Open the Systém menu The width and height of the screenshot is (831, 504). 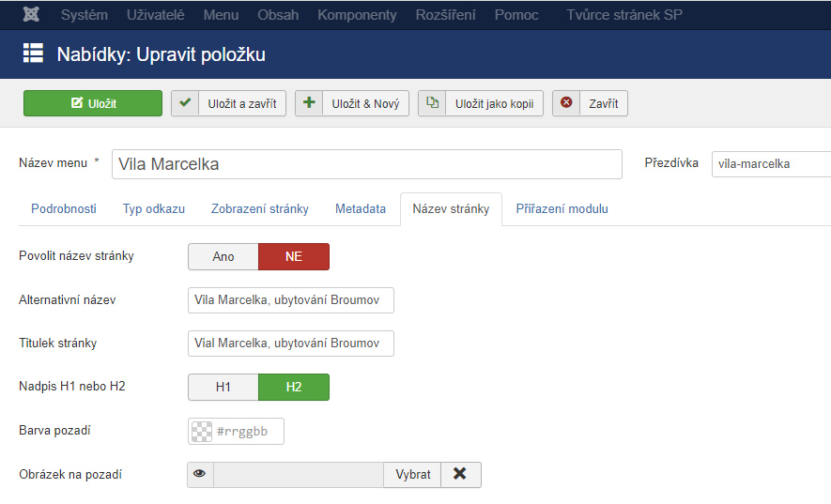(85, 15)
